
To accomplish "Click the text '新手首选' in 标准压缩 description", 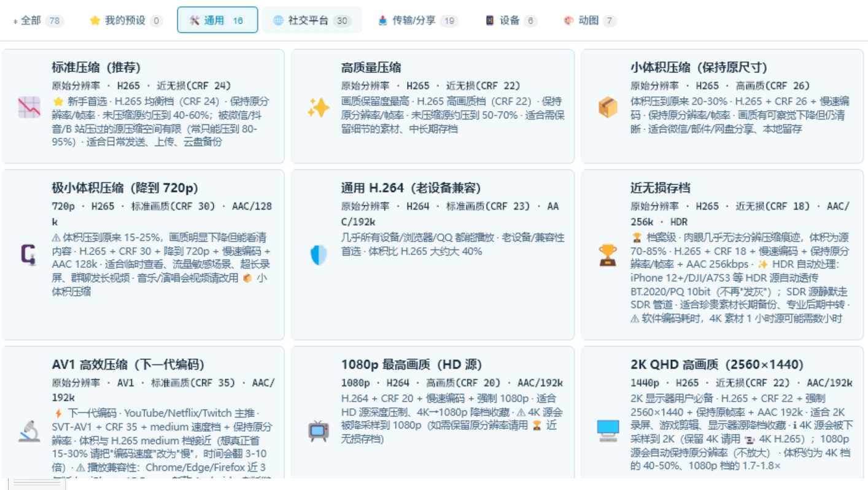I will coord(87,101).
